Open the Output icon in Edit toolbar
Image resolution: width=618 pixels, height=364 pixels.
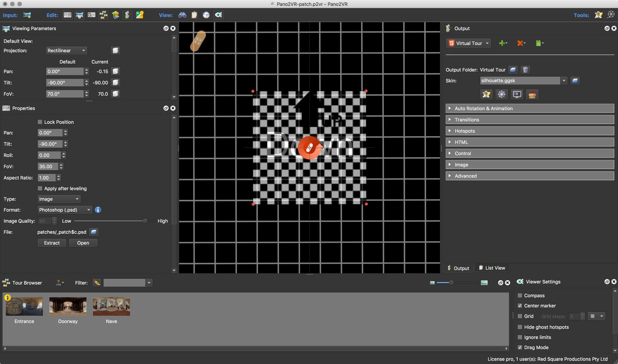pyautogui.click(x=127, y=15)
